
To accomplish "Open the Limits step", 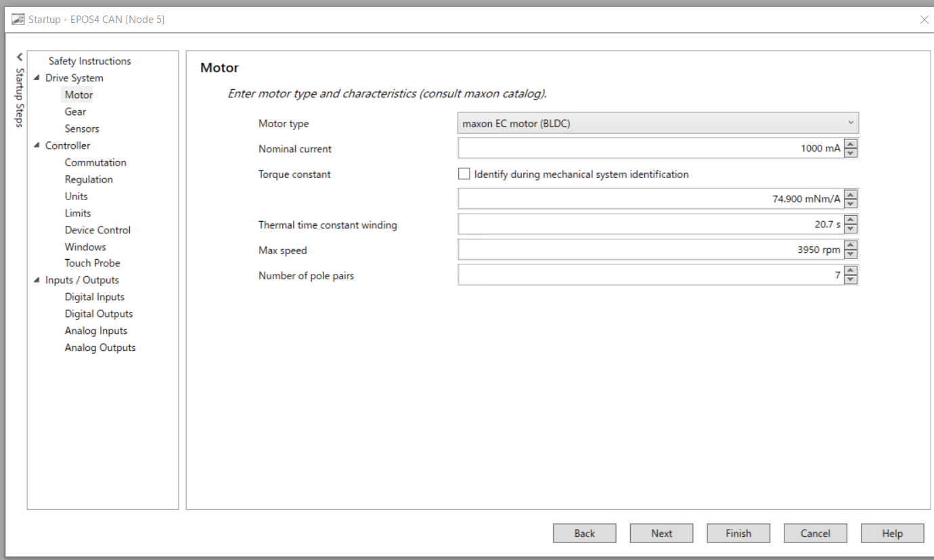I will click(78, 213).
